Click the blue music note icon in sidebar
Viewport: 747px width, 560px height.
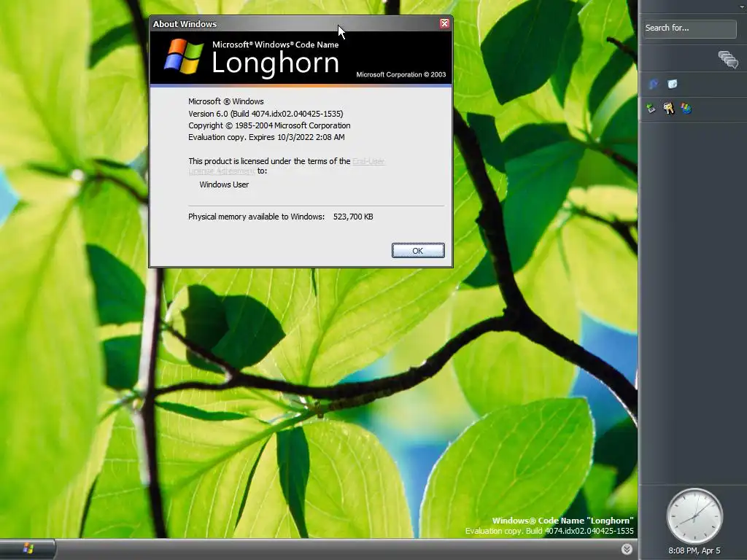pyautogui.click(x=653, y=85)
